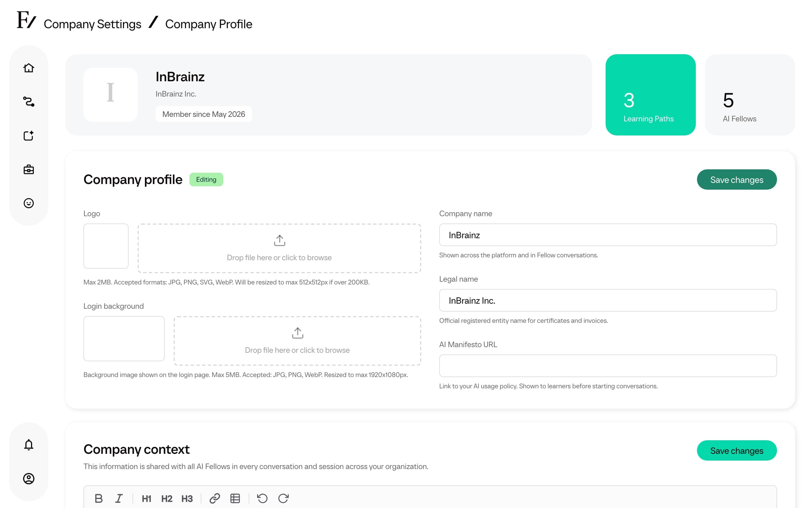Click the F/ logo
The height and width of the screenshot is (508, 812).
coord(26,20)
